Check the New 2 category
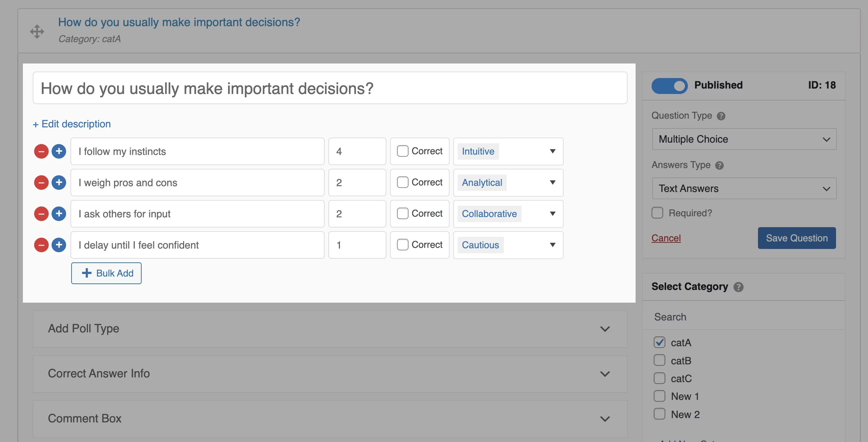 660,414
